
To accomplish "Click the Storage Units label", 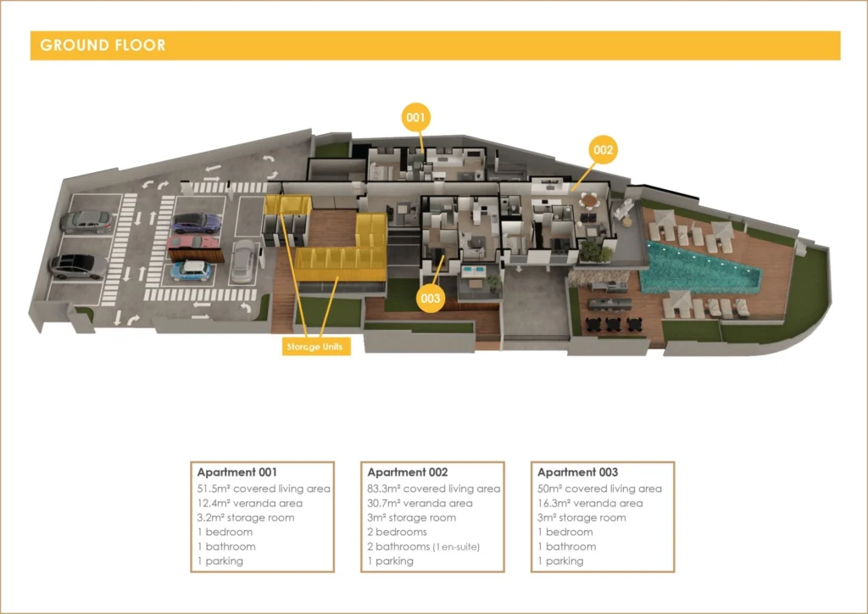I will click(314, 346).
